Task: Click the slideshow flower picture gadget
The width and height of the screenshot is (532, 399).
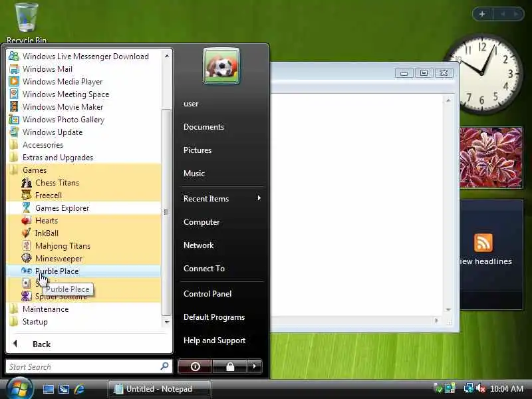Action: coord(491,158)
